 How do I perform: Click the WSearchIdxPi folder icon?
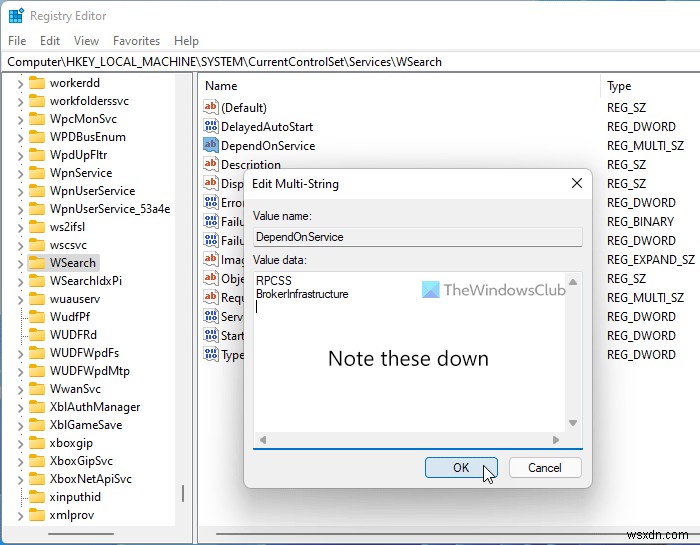[x=37, y=281]
